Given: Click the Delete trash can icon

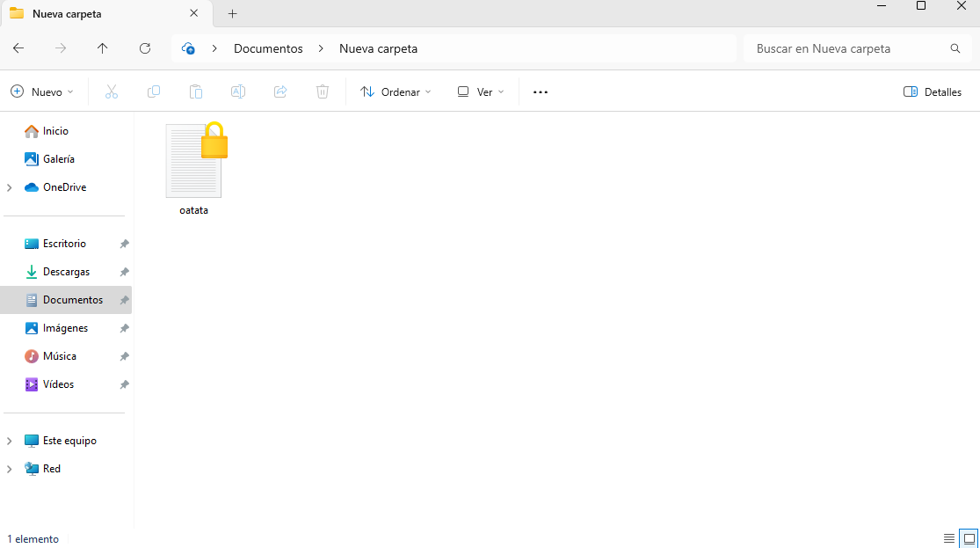Looking at the screenshot, I should [323, 91].
